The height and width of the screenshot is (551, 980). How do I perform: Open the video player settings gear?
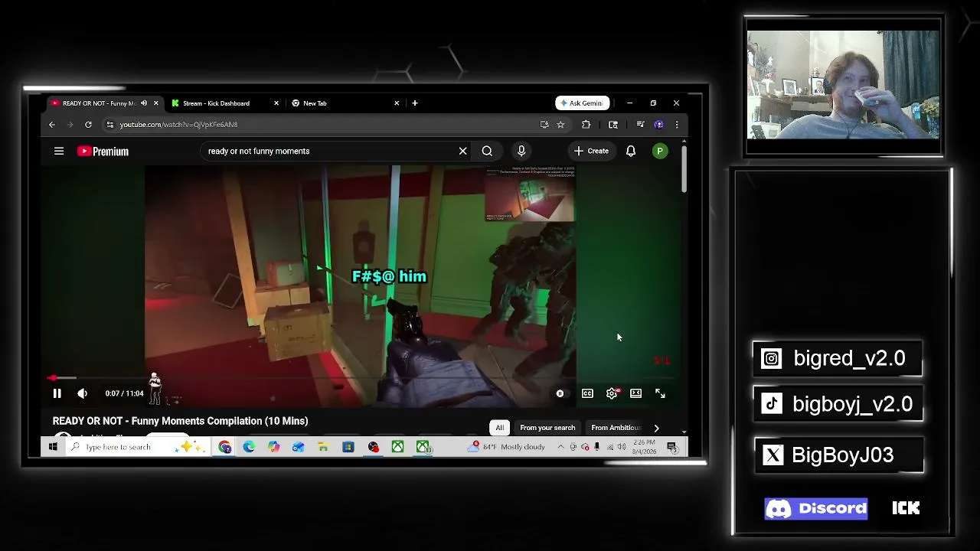pos(612,393)
